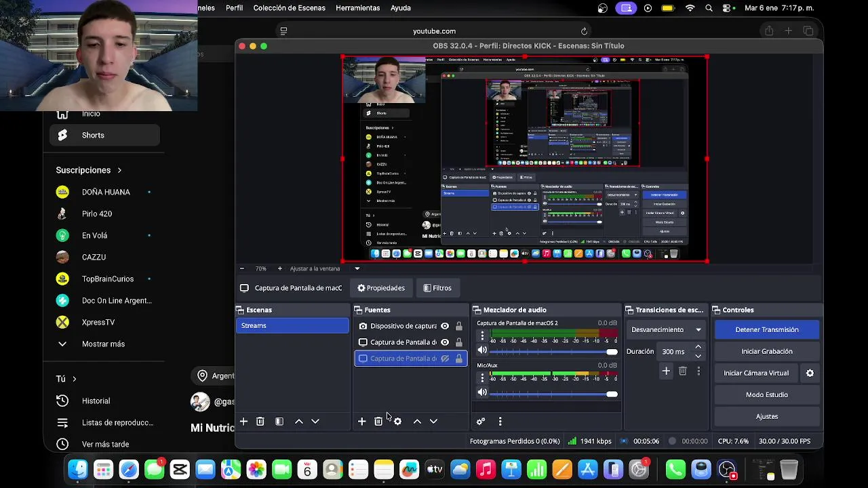Open CapCut from the Dock
This screenshot has height=488, width=868.
coord(180,469)
